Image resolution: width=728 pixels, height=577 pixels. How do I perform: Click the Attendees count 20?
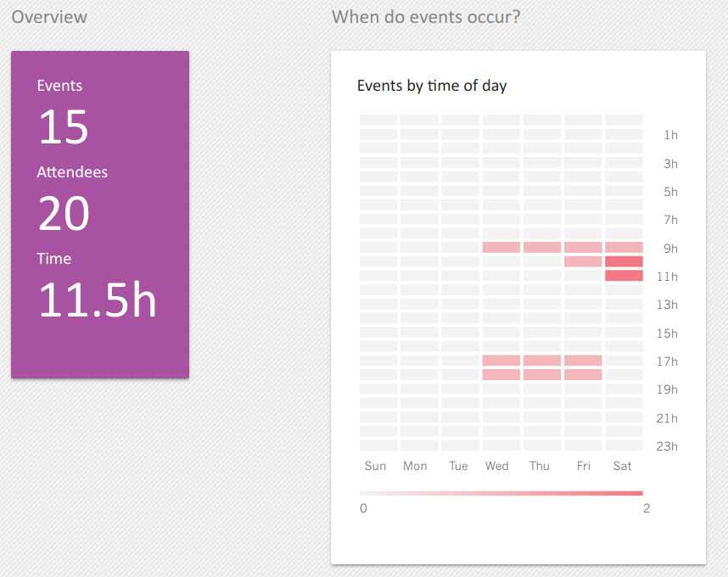click(x=64, y=214)
